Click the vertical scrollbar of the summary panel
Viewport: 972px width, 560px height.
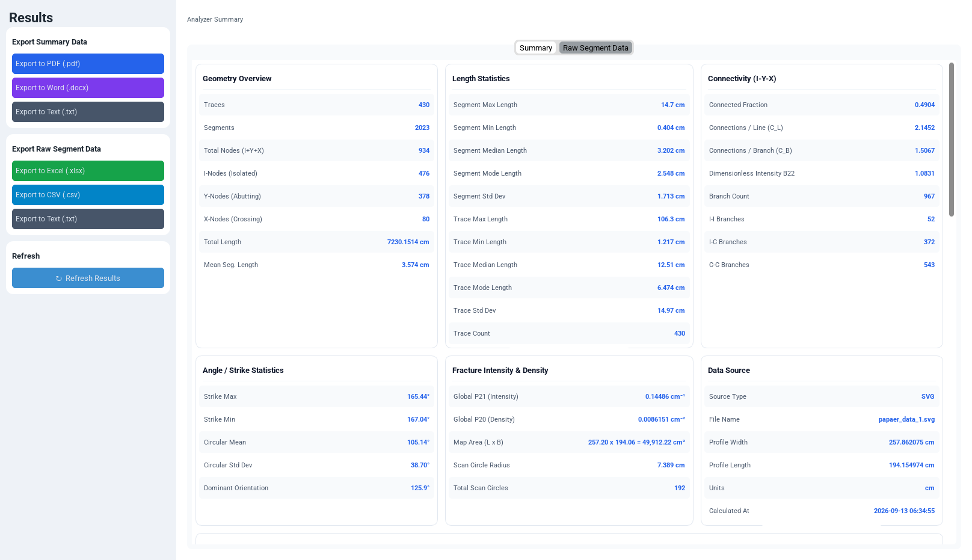point(952,140)
